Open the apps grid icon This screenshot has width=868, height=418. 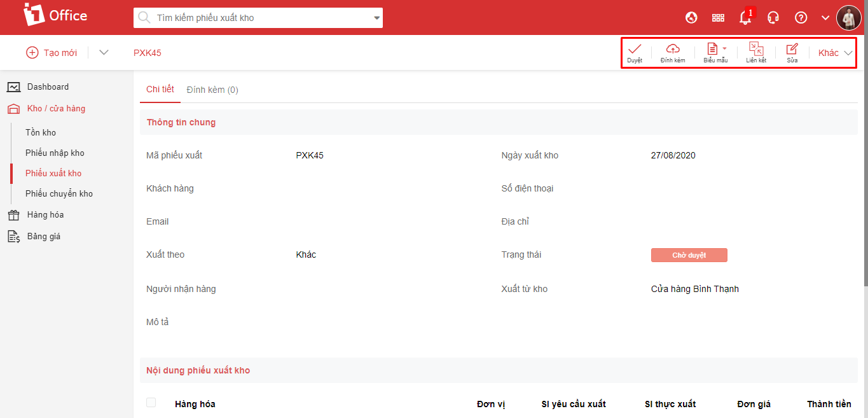pyautogui.click(x=718, y=18)
